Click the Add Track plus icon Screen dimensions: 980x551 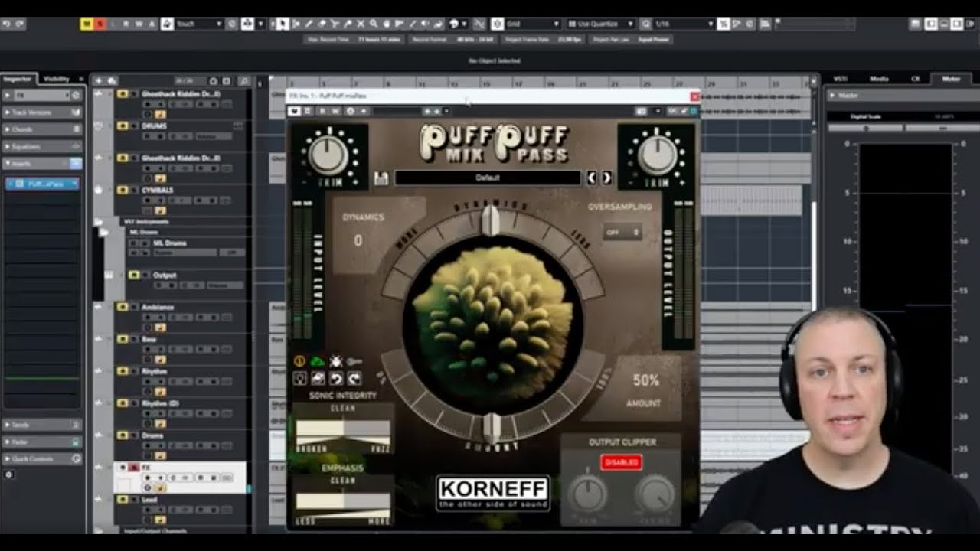coord(99,80)
